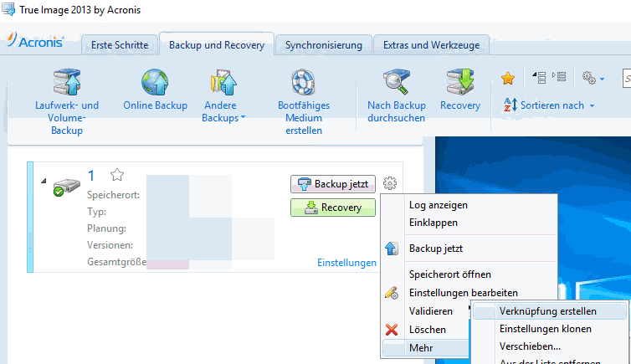Click the search input field
This screenshot has width=631, height=364.
click(627, 78)
